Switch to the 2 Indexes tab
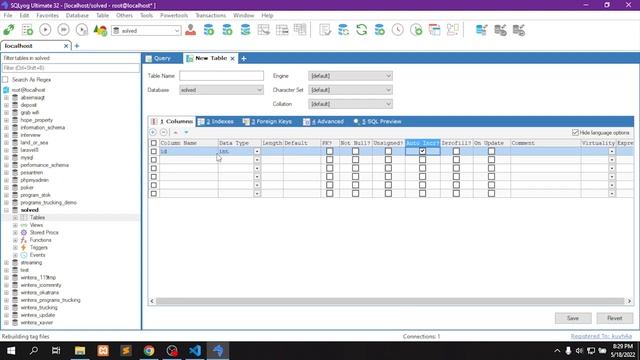This screenshot has height=360, width=640. 216,122
